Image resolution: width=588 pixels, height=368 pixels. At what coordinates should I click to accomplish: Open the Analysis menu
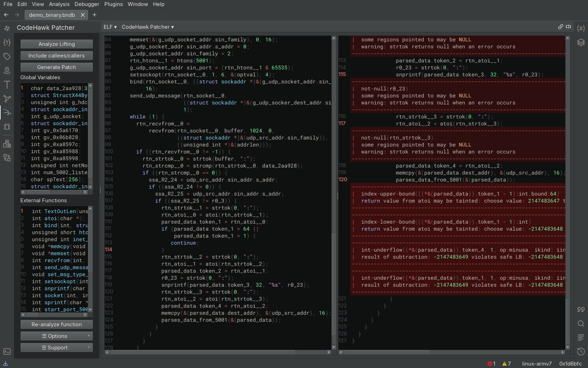tap(59, 4)
